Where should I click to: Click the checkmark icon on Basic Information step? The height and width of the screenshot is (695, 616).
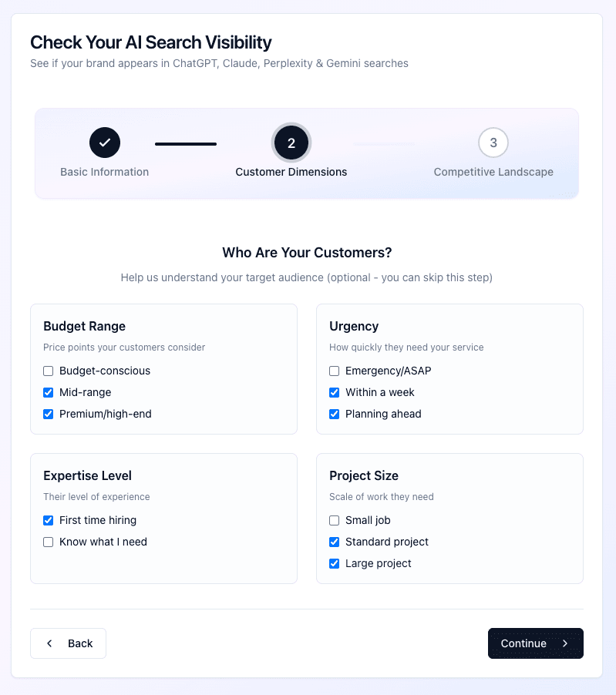(x=105, y=143)
